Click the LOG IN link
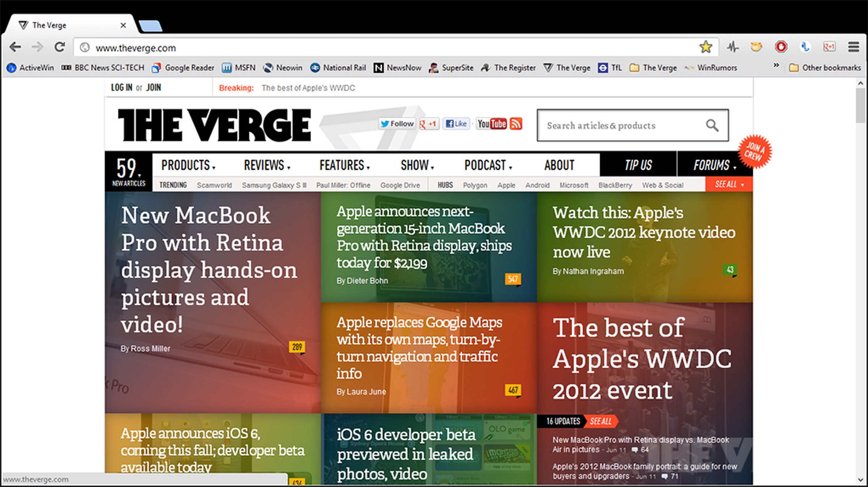Viewport: 868px width, 487px height. [x=122, y=87]
